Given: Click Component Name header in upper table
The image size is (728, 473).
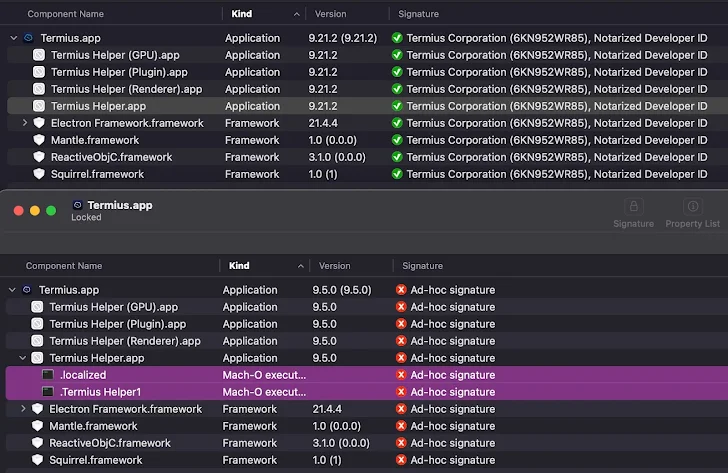Looking at the screenshot, I should pyautogui.click(x=66, y=14).
